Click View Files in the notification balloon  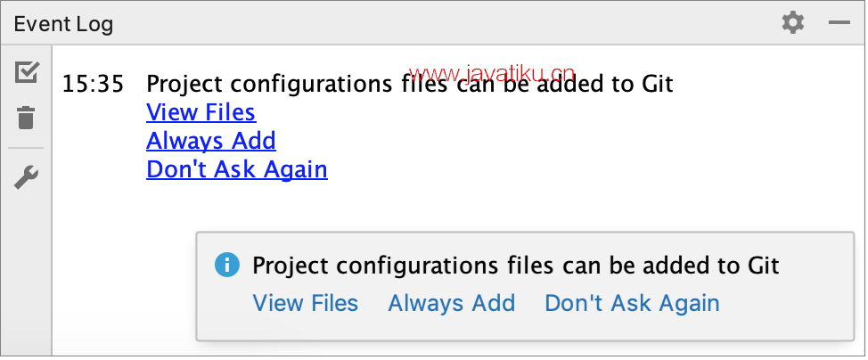[306, 303]
